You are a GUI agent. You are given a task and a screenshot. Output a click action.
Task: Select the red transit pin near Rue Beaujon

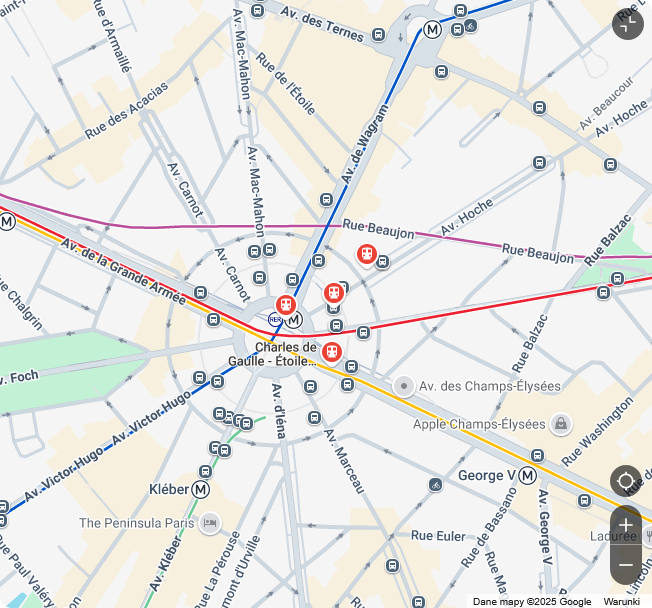(x=367, y=255)
